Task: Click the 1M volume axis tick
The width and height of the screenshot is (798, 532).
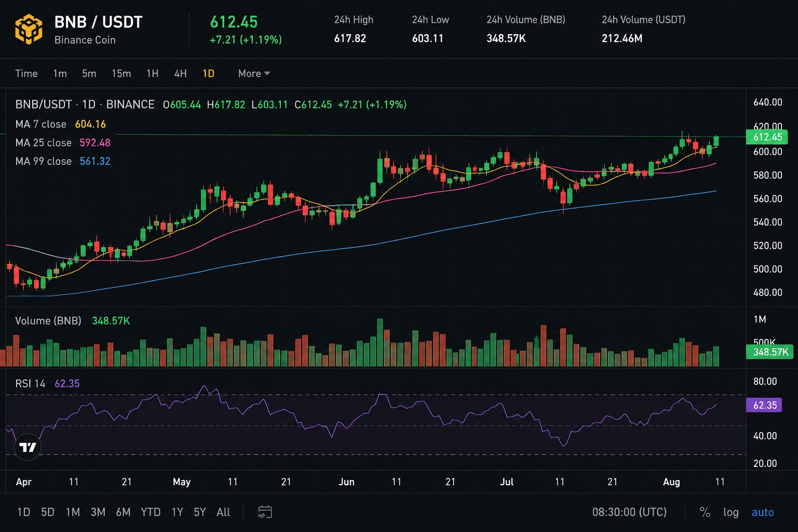Action: [760, 320]
